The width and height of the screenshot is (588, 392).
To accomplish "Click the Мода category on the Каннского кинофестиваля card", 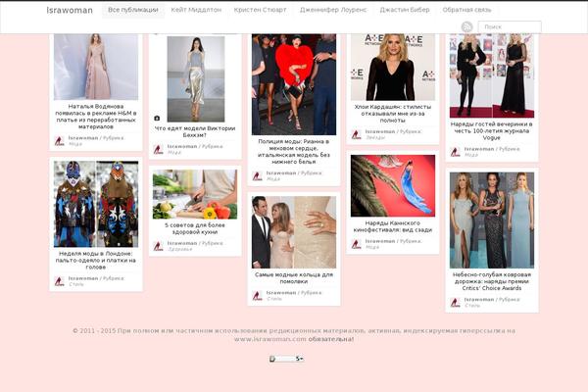I will tap(372, 247).
